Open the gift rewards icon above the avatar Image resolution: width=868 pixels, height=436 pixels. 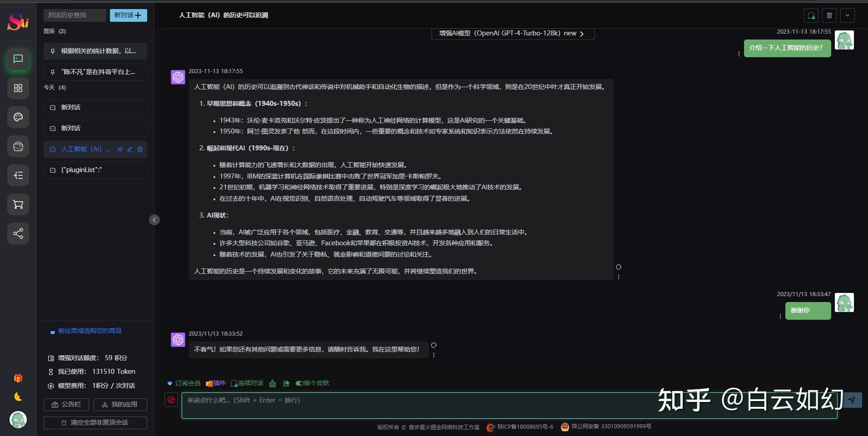click(18, 378)
